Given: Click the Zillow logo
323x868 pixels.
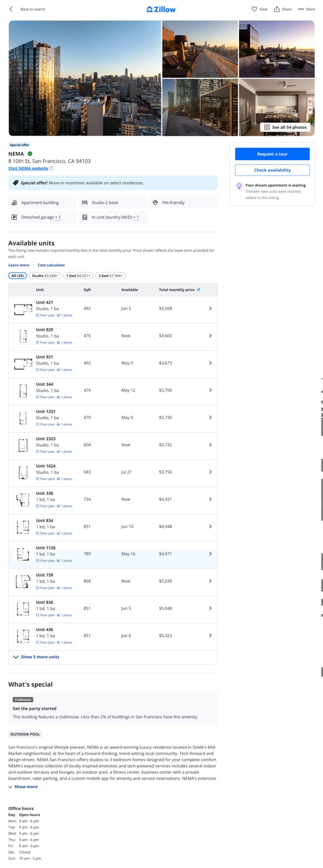Looking at the screenshot, I should click(x=161, y=9).
